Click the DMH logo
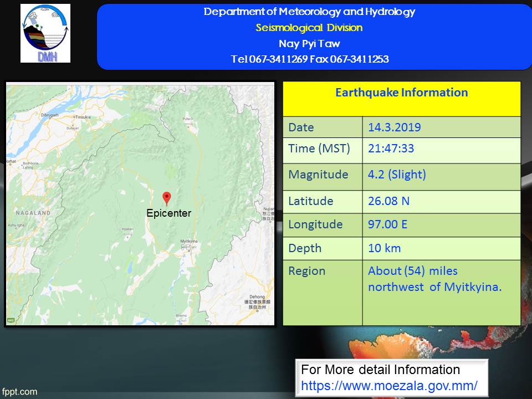The width and height of the screenshot is (532, 399). [45, 33]
